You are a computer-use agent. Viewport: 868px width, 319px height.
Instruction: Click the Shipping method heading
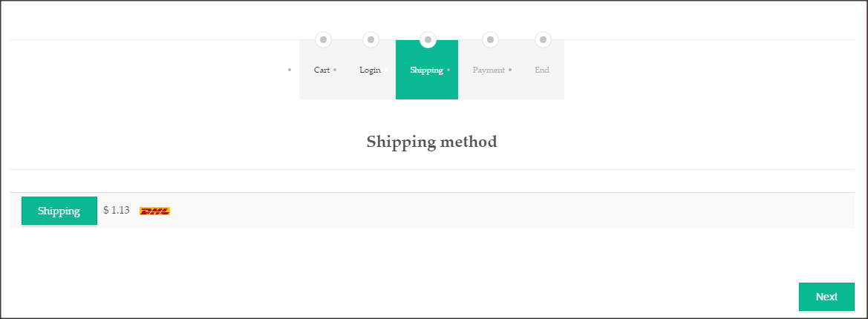click(x=431, y=142)
